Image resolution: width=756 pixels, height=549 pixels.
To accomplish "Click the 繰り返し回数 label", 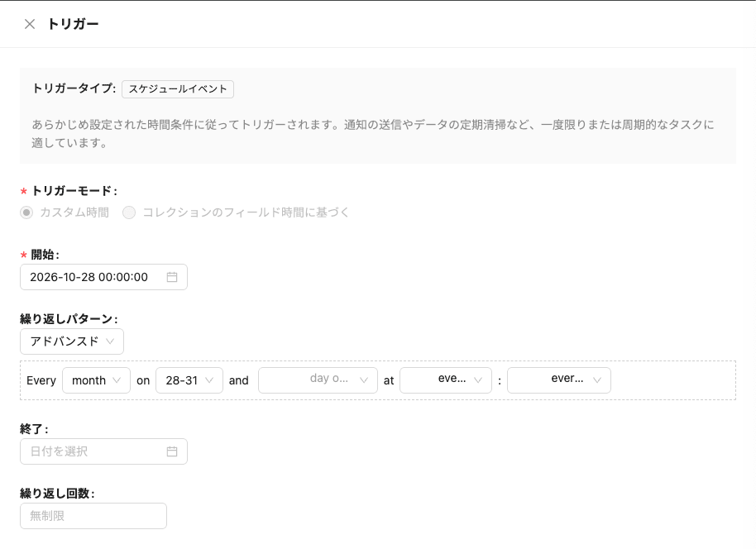I will pos(57,494).
